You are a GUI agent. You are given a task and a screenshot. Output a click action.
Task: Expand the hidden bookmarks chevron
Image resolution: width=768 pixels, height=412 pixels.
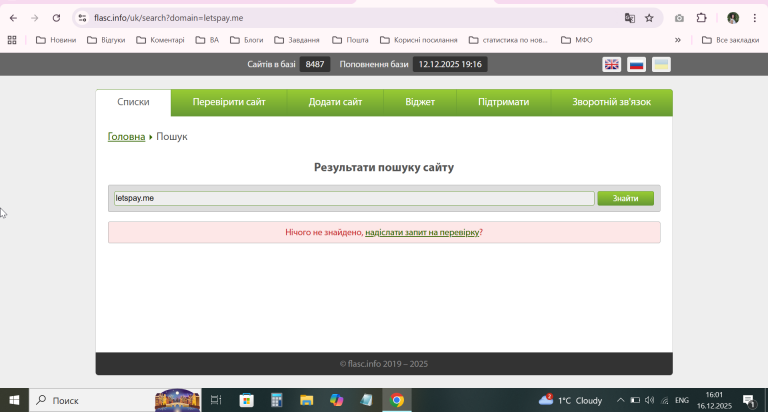click(x=677, y=40)
